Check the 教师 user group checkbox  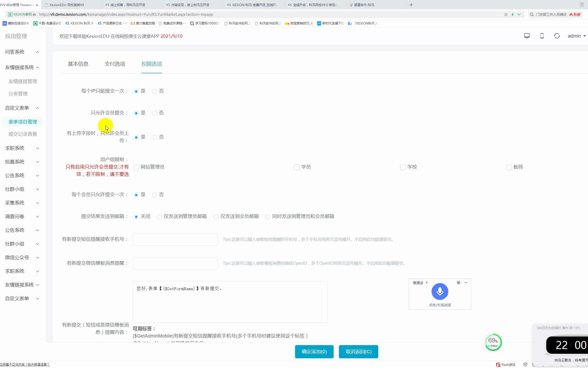pos(508,167)
